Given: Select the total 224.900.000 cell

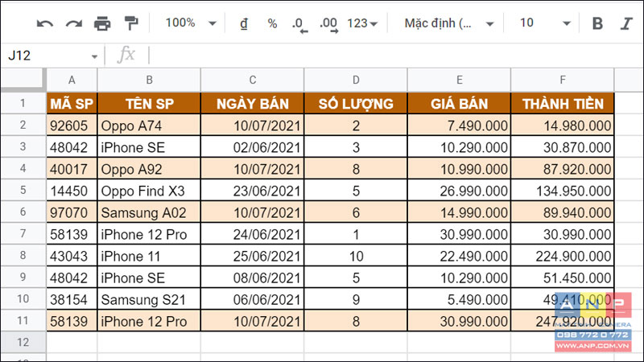Looking at the screenshot, I should pos(563,256).
